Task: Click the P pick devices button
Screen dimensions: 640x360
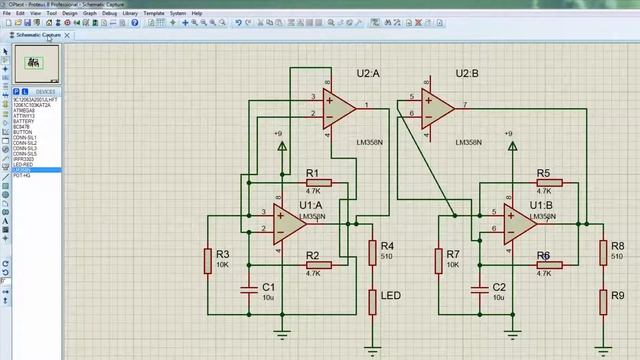Action: 16,91
